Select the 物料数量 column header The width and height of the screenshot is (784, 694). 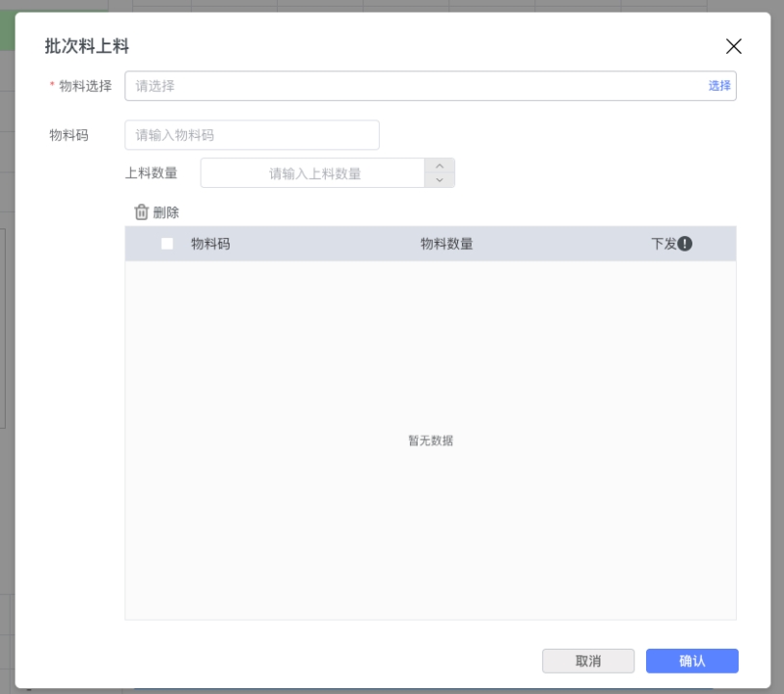tap(446, 244)
